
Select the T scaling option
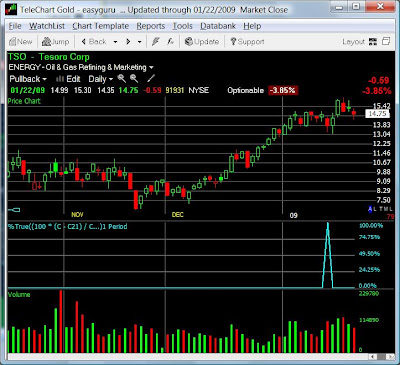click(381, 209)
